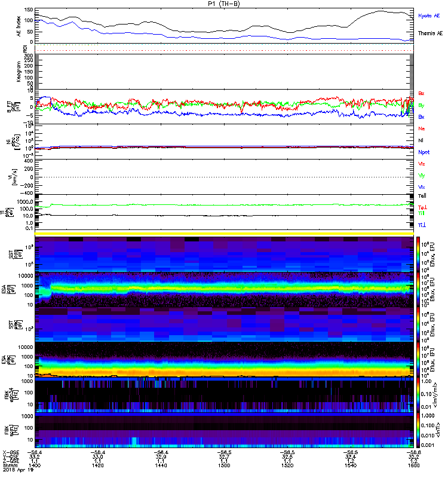Image resolution: width=448 pixels, height=478 pixels.
Task: Select the 'Themis AE' legend label
Action: 430,33
